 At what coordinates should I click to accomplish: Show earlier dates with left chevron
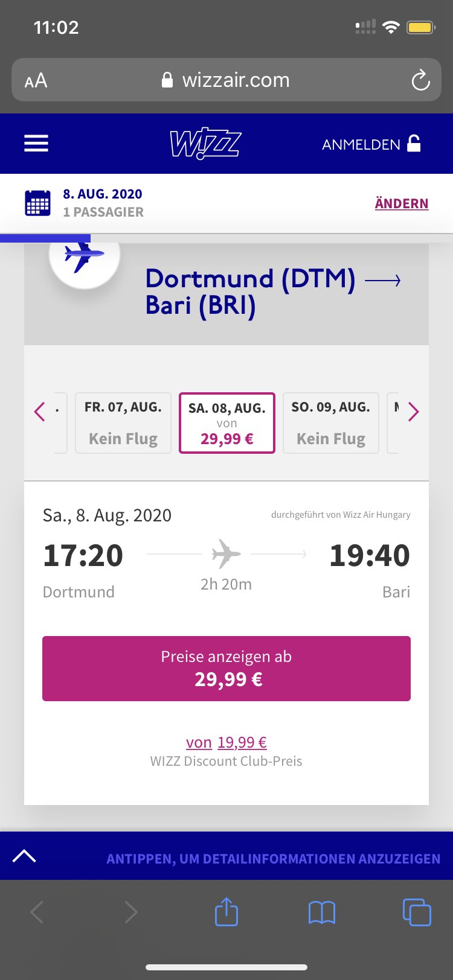[40, 412]
